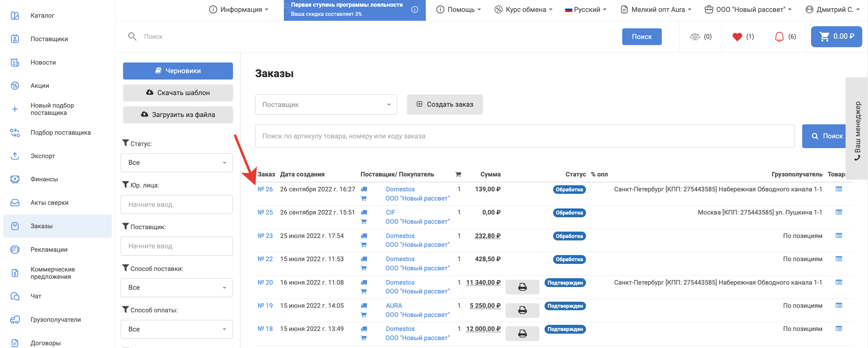Open the Русский language menu
Viewport: 868px width, 348px height.
[x=586, y=9]
